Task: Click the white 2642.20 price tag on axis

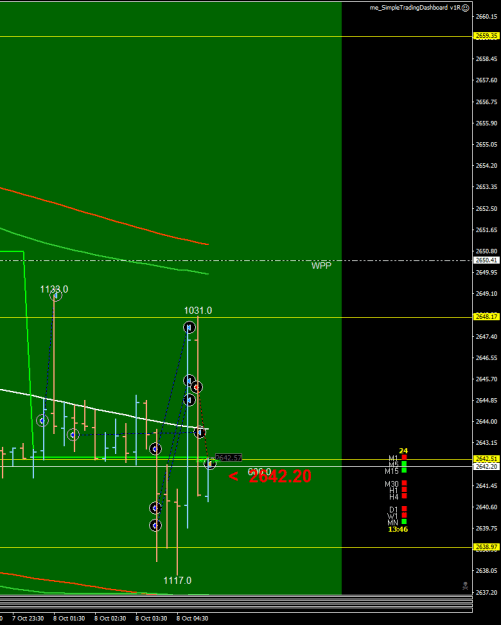Action: tap(486, 466)
